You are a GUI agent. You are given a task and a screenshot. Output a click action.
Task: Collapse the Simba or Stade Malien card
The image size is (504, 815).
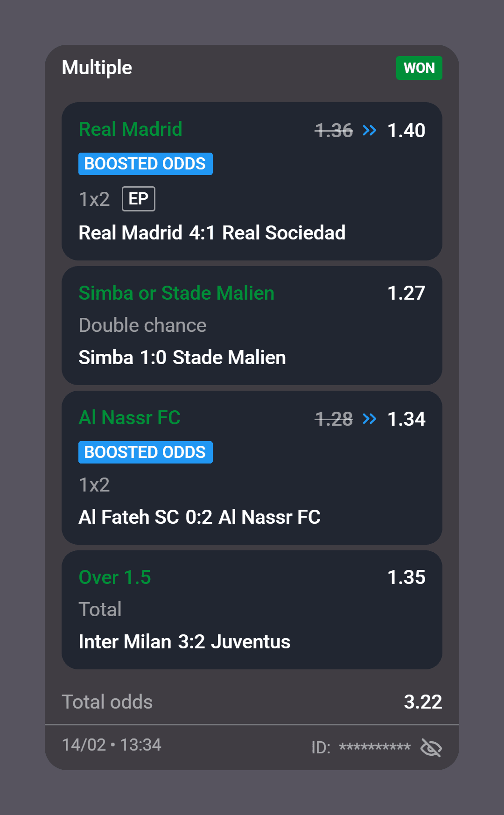[x=252, y=325]
